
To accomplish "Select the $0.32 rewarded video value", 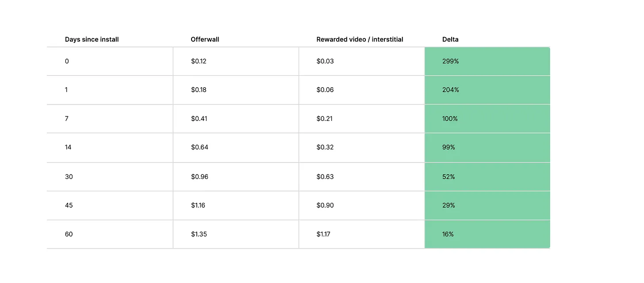I will tap(325, 147).
